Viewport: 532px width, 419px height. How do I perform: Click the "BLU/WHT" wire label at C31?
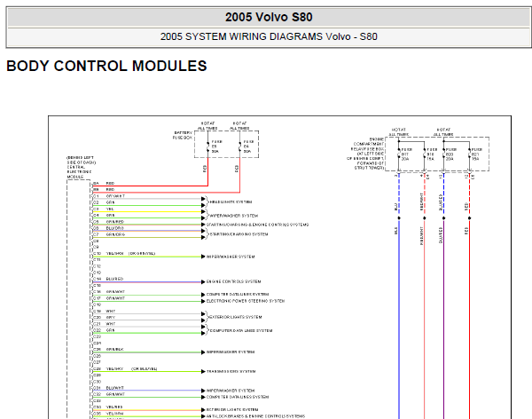pos(114,387)
